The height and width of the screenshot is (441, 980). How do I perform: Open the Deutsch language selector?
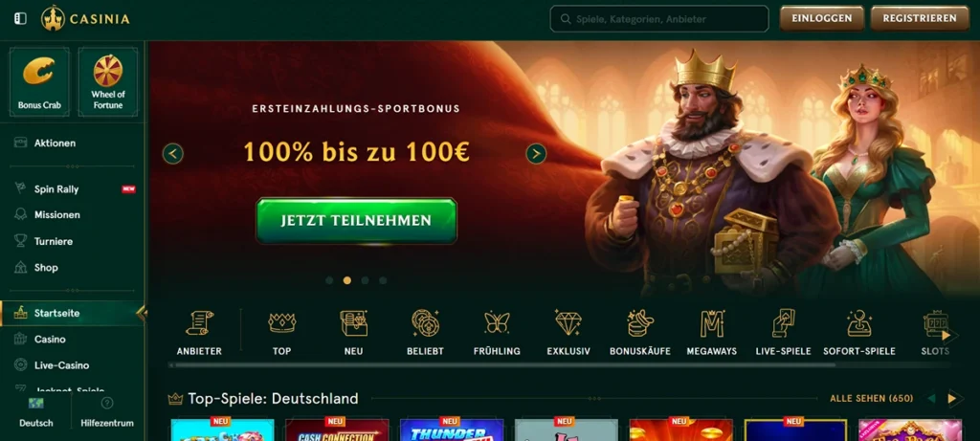click(x=36, y=412)
